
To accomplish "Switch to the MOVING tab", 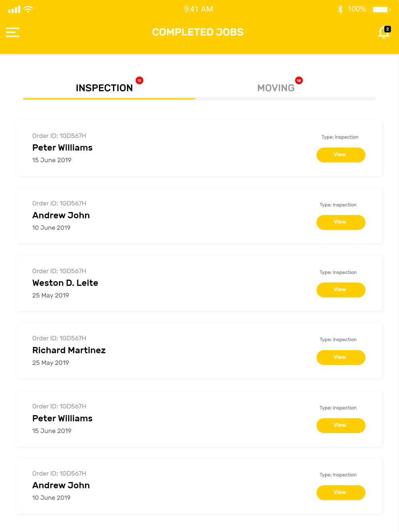I will 276,88.
